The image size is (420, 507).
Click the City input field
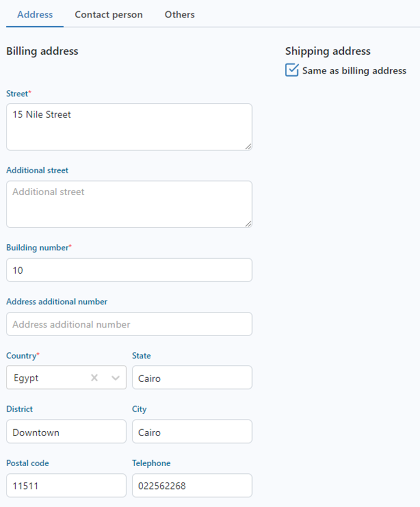click(192, 432)
